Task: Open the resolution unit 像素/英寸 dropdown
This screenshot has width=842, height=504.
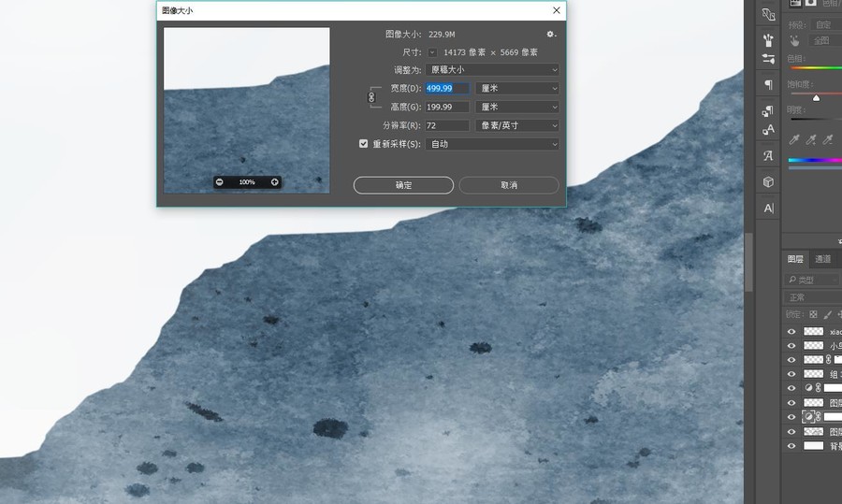Action: [x=517, y=125]
